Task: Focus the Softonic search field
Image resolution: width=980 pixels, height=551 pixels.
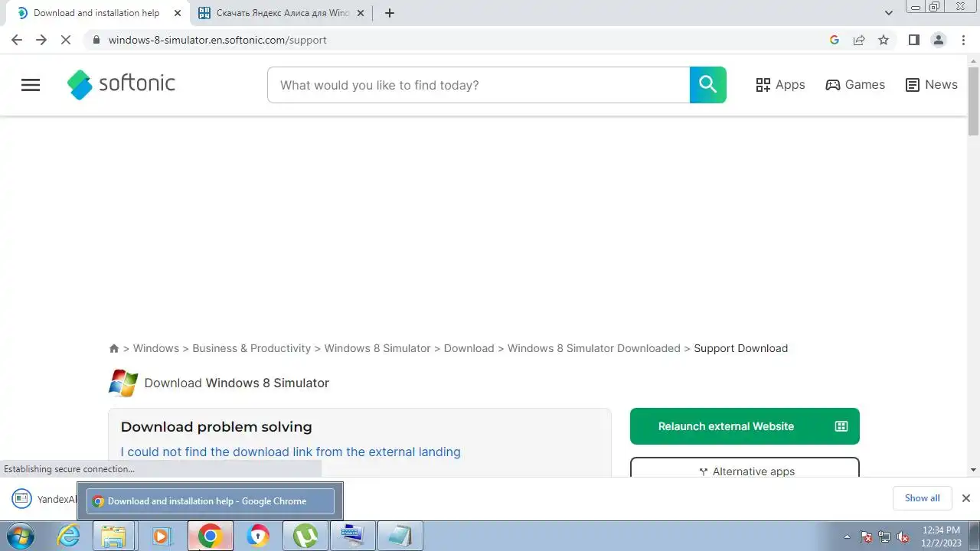Action: (x=479, y=85)
